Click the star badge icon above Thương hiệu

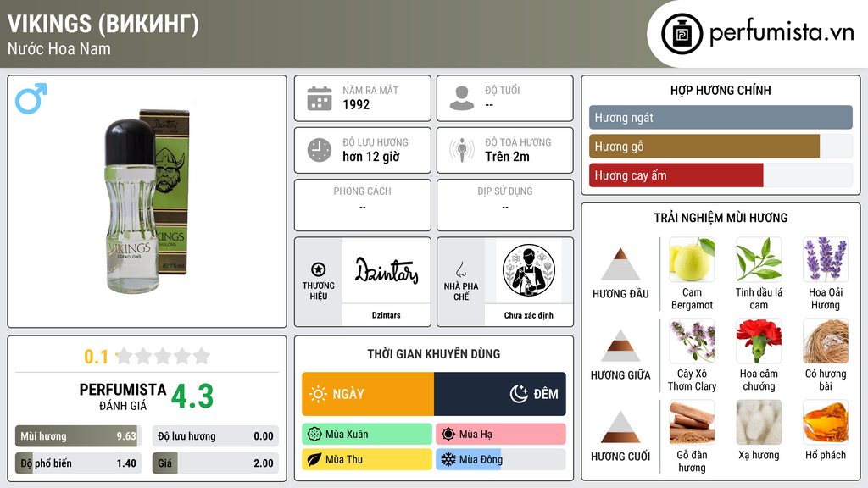tap(319, 269)
